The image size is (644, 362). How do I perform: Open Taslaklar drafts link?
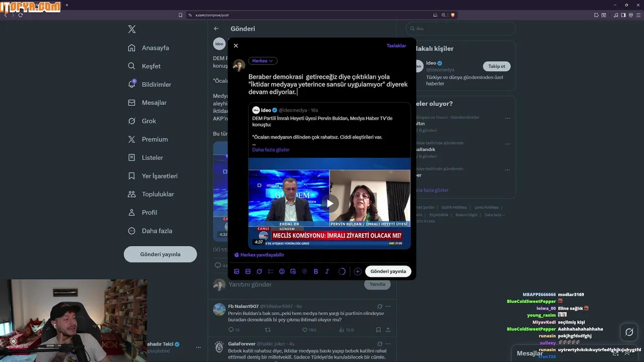(396, 46)
